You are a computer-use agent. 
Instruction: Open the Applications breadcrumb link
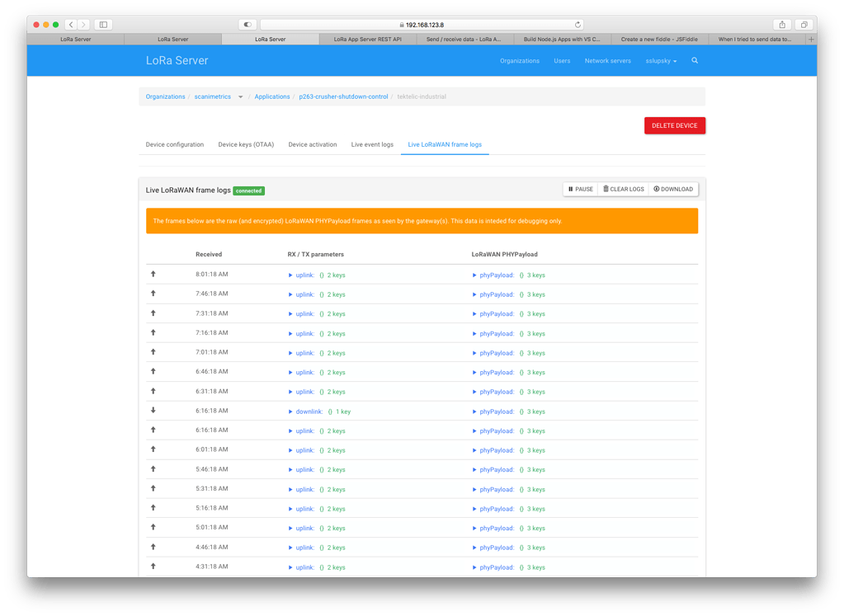coord(271,96)
